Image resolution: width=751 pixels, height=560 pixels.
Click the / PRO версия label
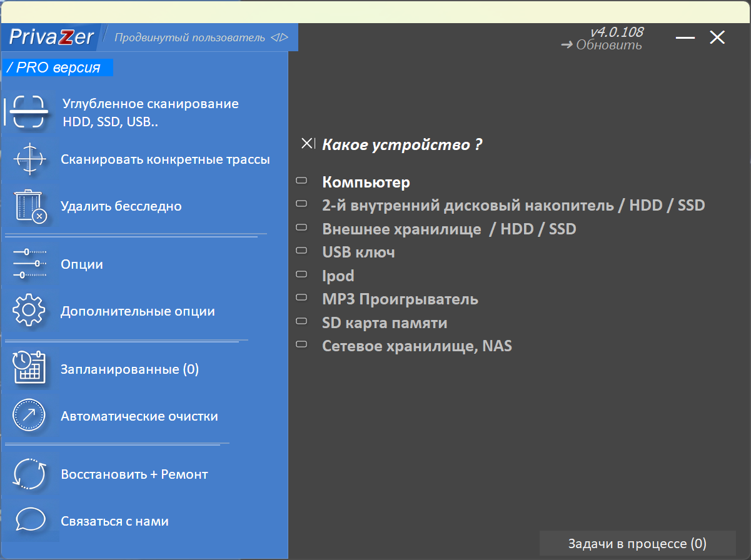pos(58,67)
